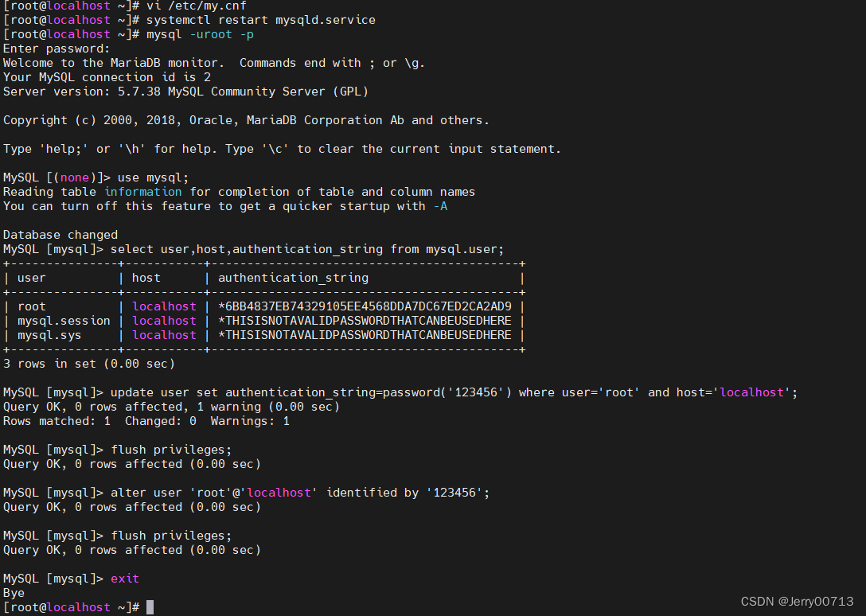The width and height of the screenshot is (866, 616).
Task: Select the 'use mysql;' statement
Action: pos(156,177)
